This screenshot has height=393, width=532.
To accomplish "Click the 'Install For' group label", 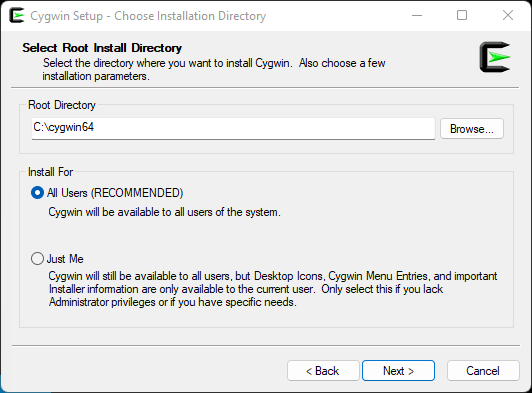I will click(50, 172).
